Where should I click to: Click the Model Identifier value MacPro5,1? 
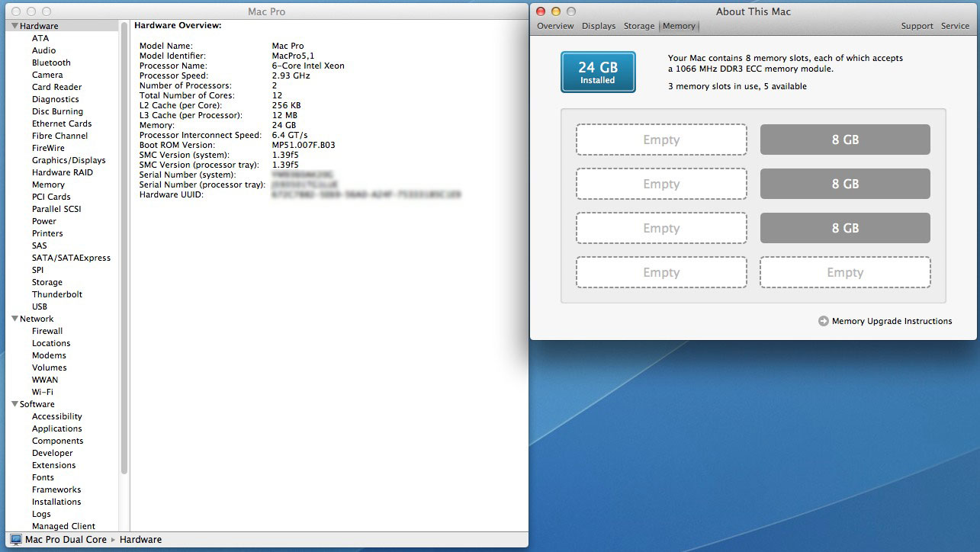(x=293, y=56)
